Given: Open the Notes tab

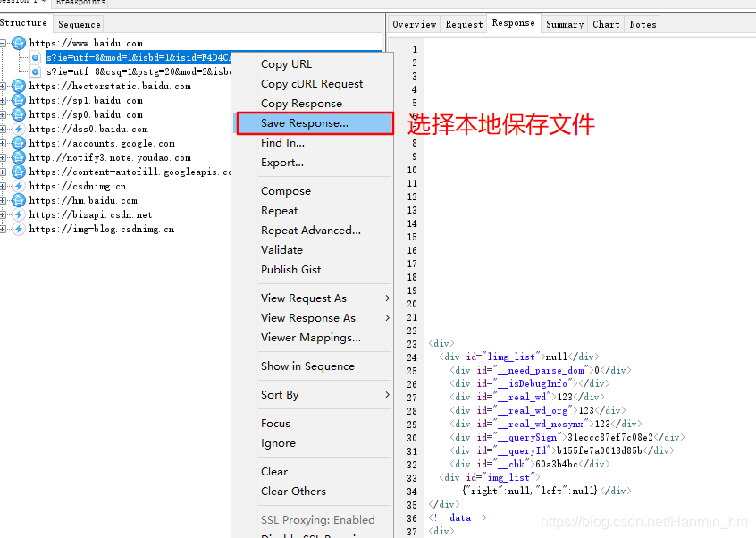Looking at the screenshot, I should pos(643,24).
